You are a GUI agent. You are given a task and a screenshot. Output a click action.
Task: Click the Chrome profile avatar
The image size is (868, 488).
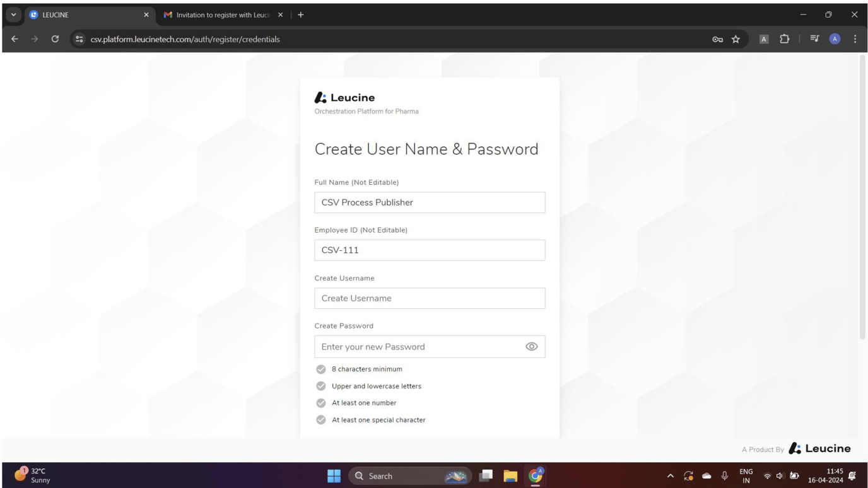pos(835,38)
